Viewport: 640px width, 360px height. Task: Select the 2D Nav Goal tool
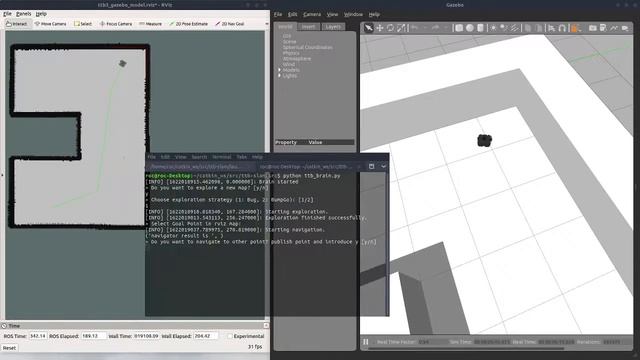230,24
